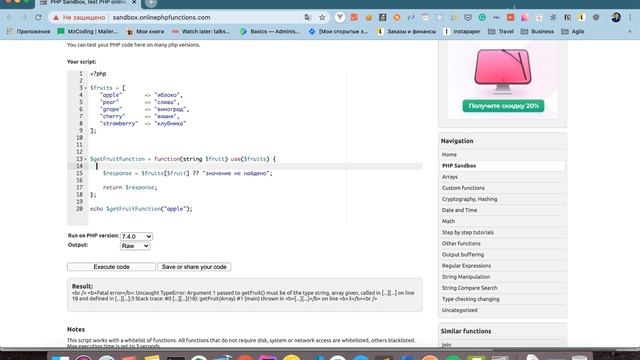Screen dimensions: 640x360
Task: Open Home in the Navigation sidebar
Action: [x=449, y=155]
